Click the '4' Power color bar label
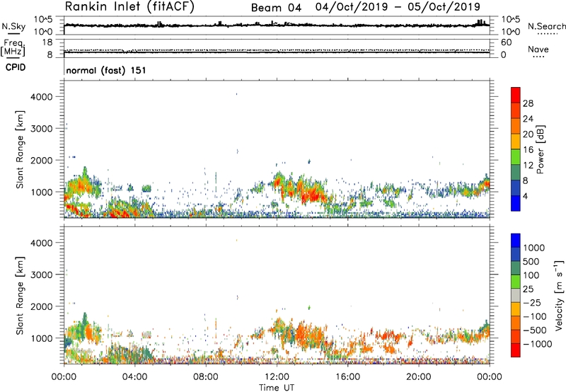 point(525,196)
